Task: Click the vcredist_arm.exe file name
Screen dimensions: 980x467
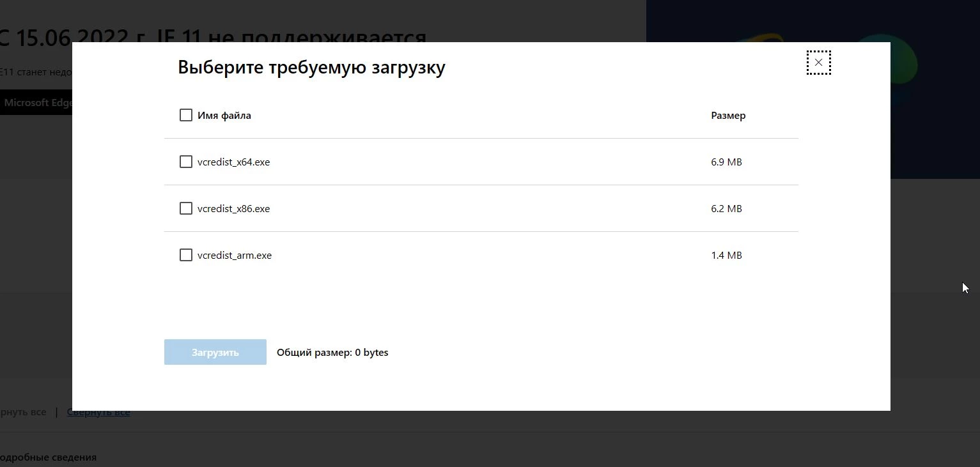Action: (x=235, y=256)
